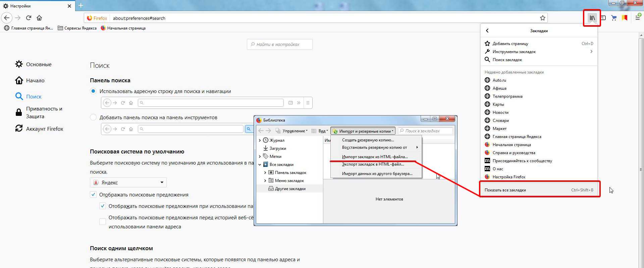Open a new tab with the plus button

[x=81, y=5]
